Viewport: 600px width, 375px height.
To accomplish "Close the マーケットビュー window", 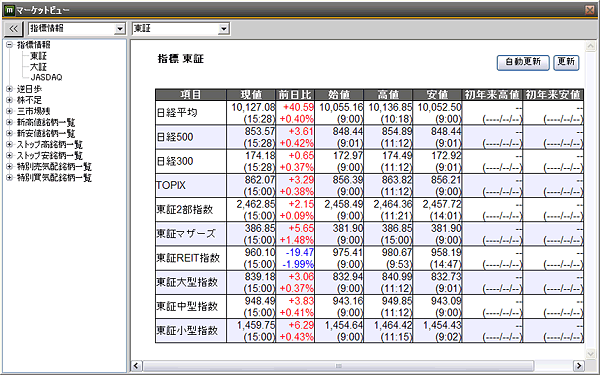I will point(590,10).
